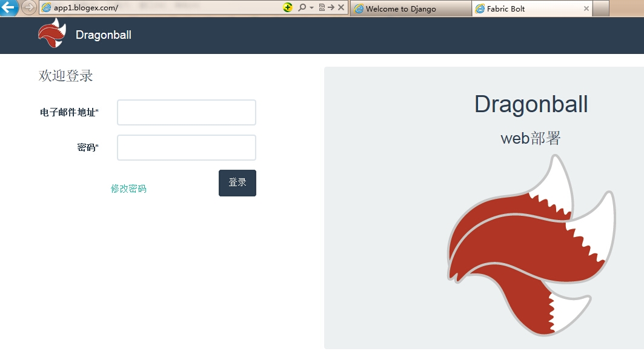Select the Fabric Bolt tab

pos(532,8)
